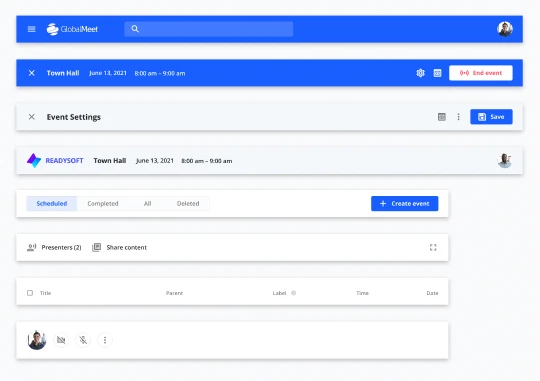This screenshot has width=540, height=381.
Task: Close the Town Hall event bar
Action: pyautogui.click(x=31, y=73)
